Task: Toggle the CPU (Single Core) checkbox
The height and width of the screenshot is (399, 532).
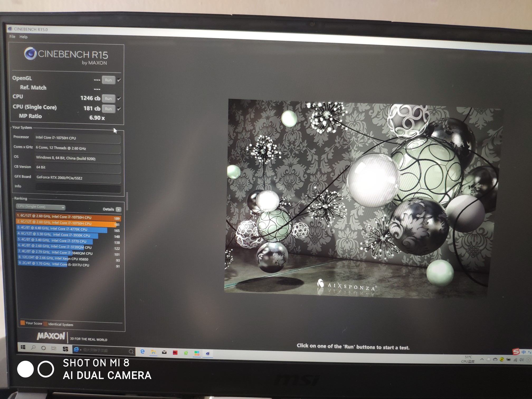Action: (x=119, y=109)
